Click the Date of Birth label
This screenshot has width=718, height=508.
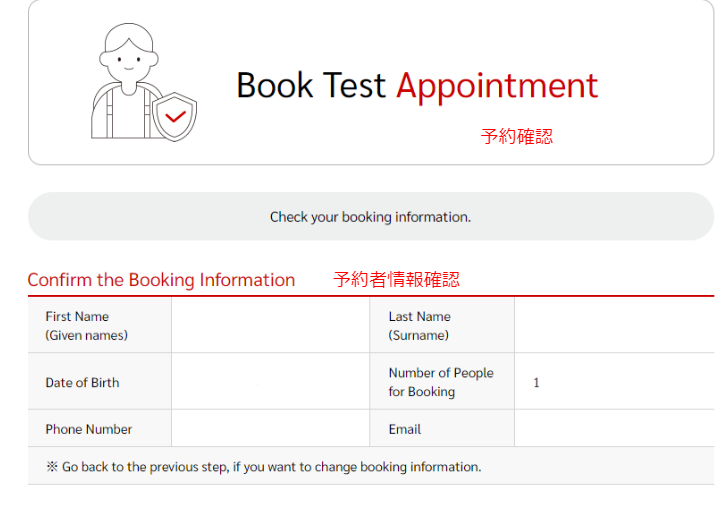point(82,383)
